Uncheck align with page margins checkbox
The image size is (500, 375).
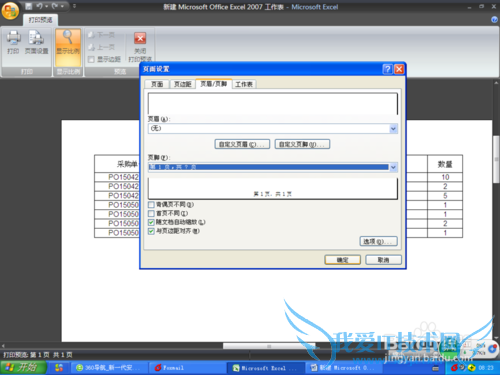(x=151, y=231)
